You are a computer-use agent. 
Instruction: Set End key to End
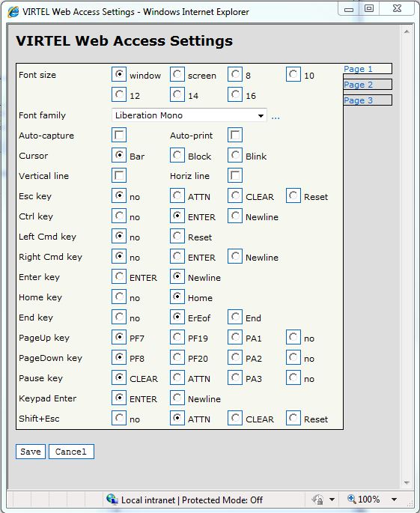pyautogui.click(x=235, y=317)
